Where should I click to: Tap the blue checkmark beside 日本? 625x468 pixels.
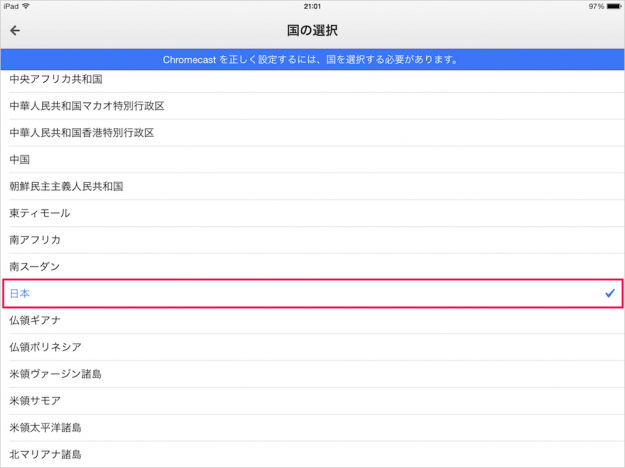609,293
